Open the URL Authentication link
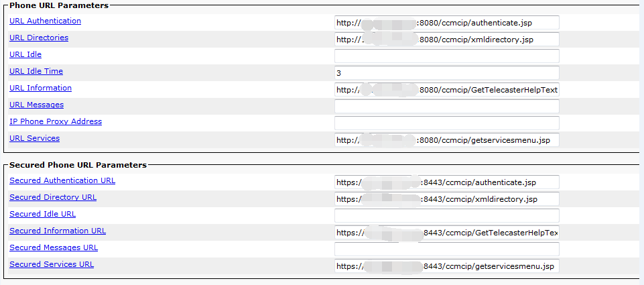This screenshot has height=285, width=644. tap(45, 21)
